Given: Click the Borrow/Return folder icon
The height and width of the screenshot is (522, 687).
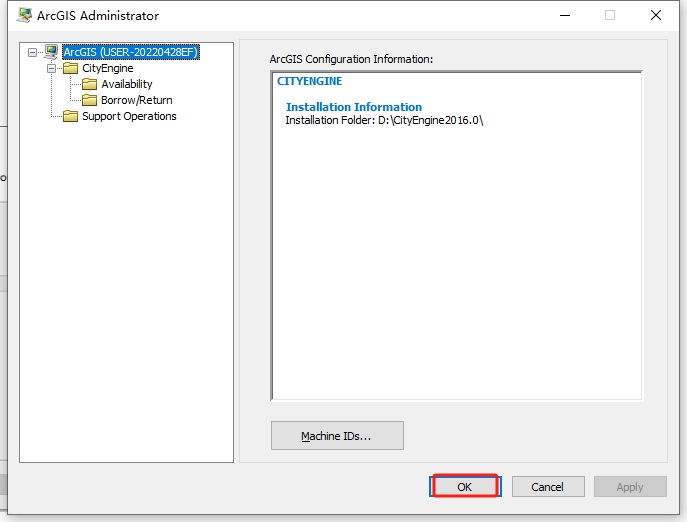Looking at the screenshot, I should point(90,100).
